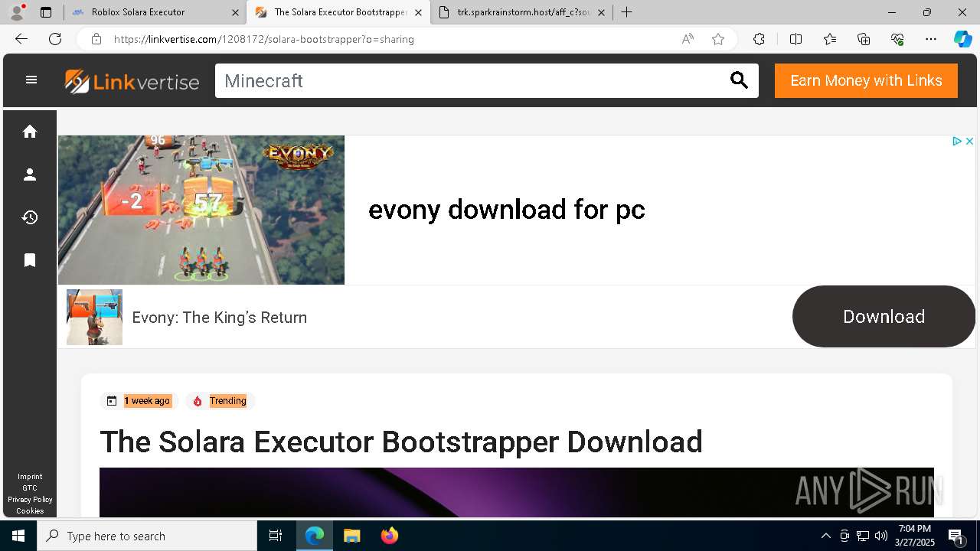The image size is (980, 551).
Task: Open browser Extensions icon
Action: [x=759, y=39]
